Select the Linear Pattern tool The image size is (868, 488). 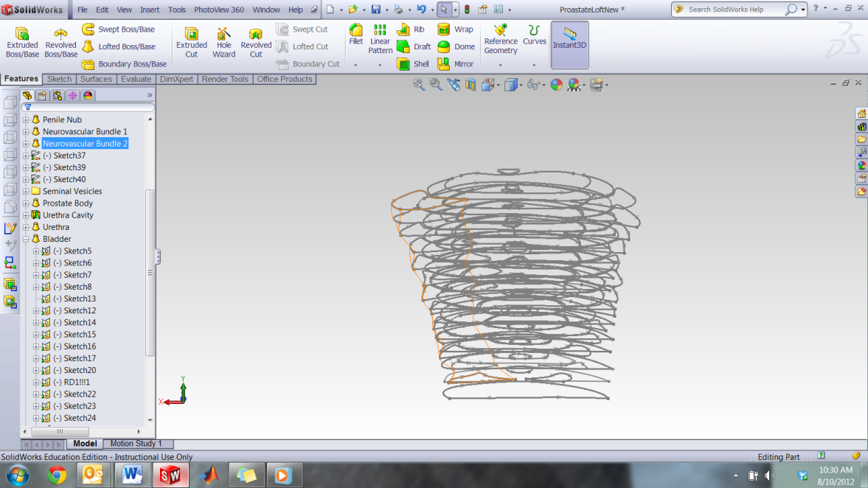coord(381,39)
